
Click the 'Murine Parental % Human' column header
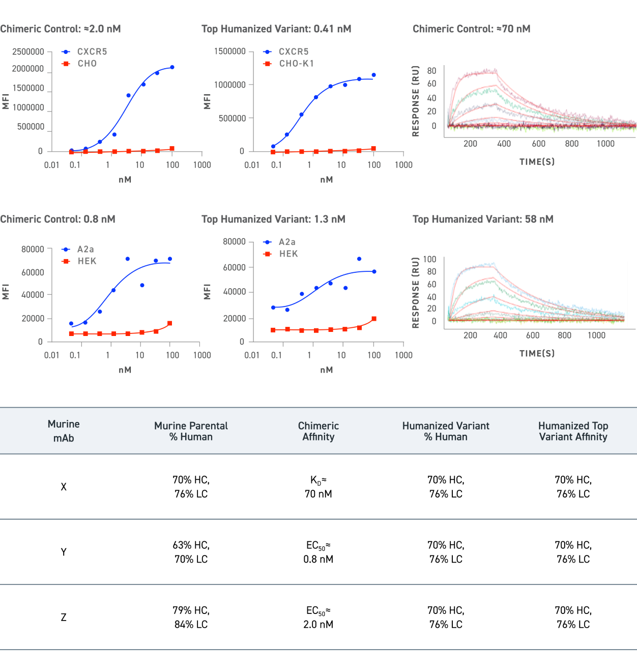click(x=191, y=431)
